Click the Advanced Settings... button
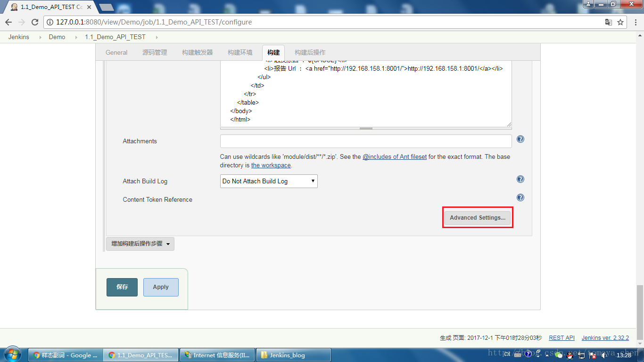The width and height of the screenshot is (644, 362). tap(478, 218)
